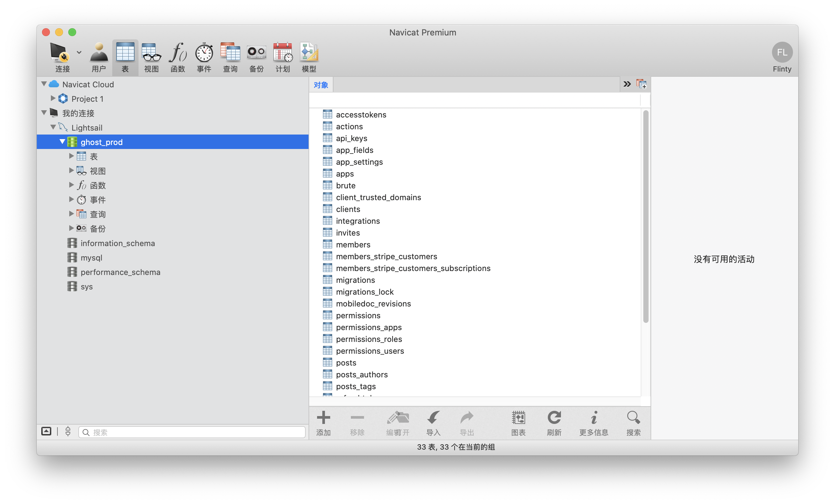Open the Schedule (计划) calendar icon
Viewport: 835px width, 504px height.
point(283,53)
